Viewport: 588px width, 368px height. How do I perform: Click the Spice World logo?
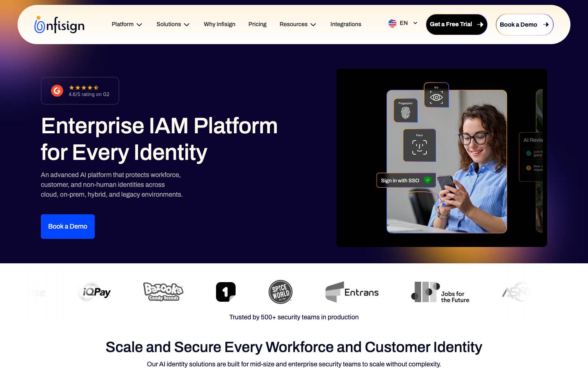(281, 292)
